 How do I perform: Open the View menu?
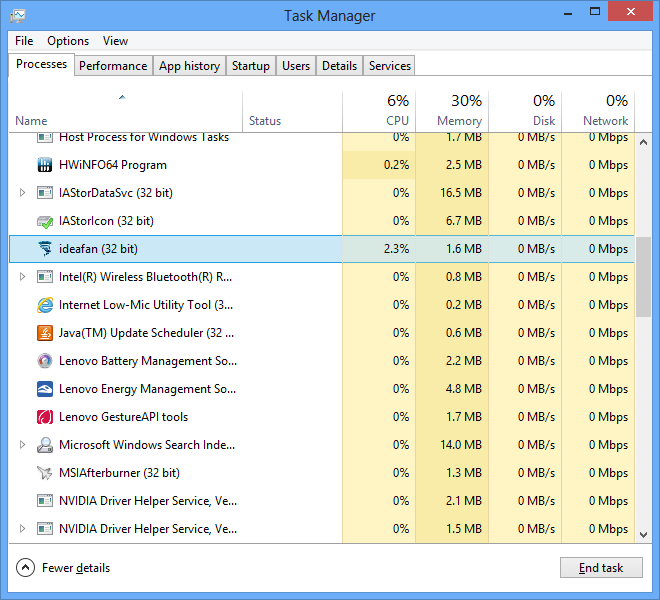(x=115, y=41)
